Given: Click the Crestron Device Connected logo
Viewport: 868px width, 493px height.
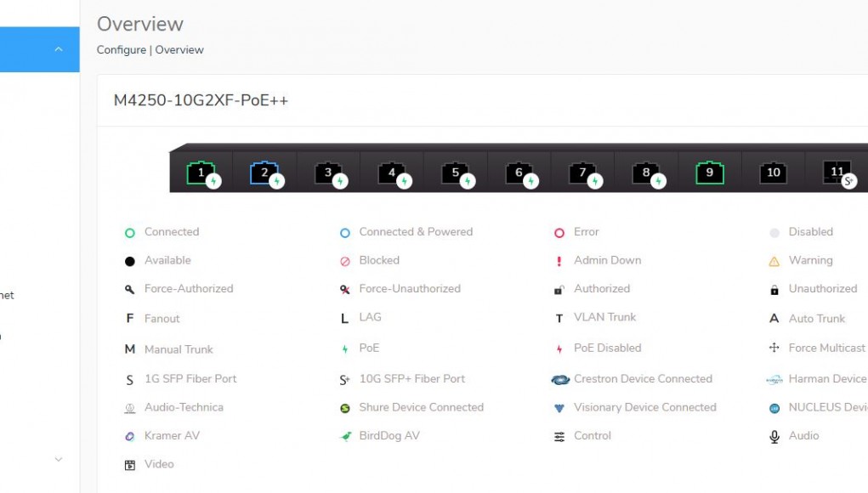Looking at the screenshot, I should click(x=560, y=380).
